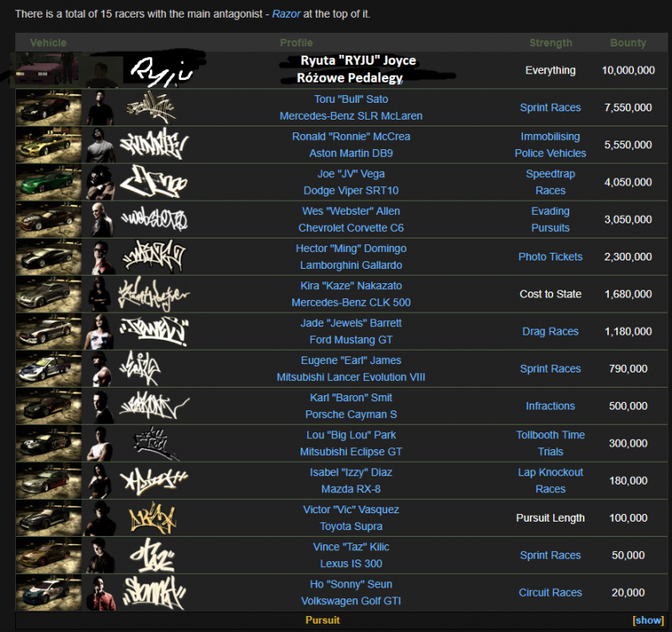The image size is (672, 632).
Task: Click the JV graffiti tag
Action: [x=153, y=182]
